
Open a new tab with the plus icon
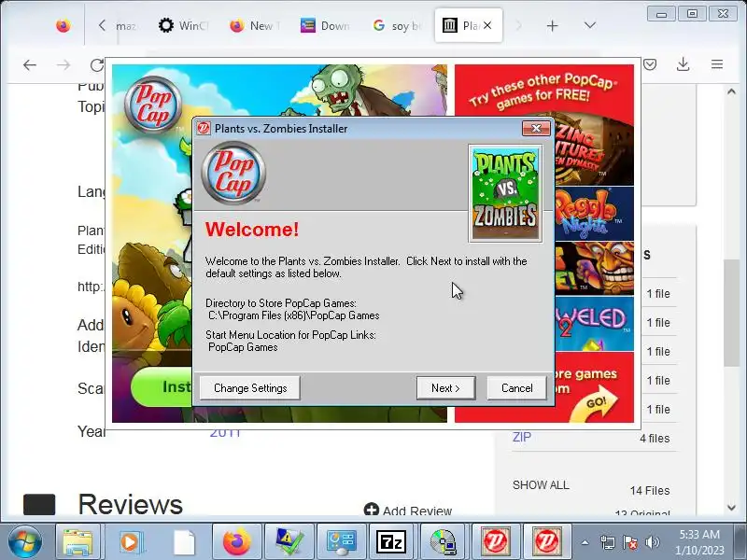point(552,26)
